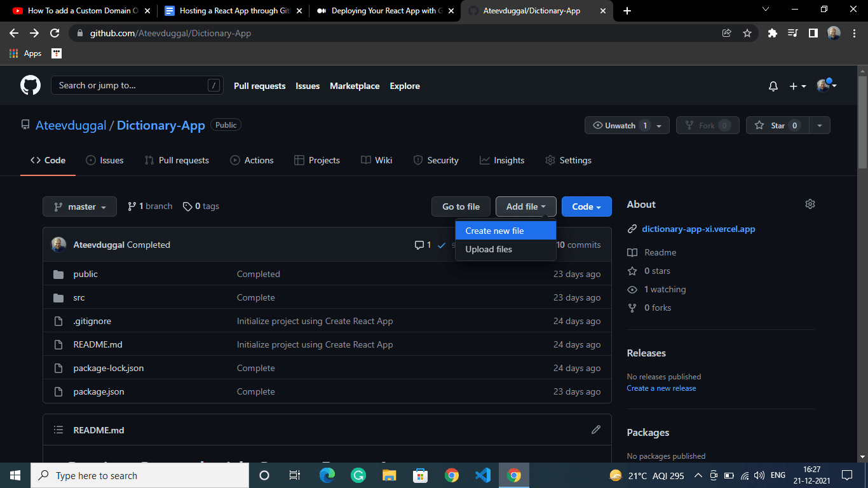This screenshot has width=868, height=488.
Task: Click Ateevduggal commit author avatar
Action: [x=58, y=245]
